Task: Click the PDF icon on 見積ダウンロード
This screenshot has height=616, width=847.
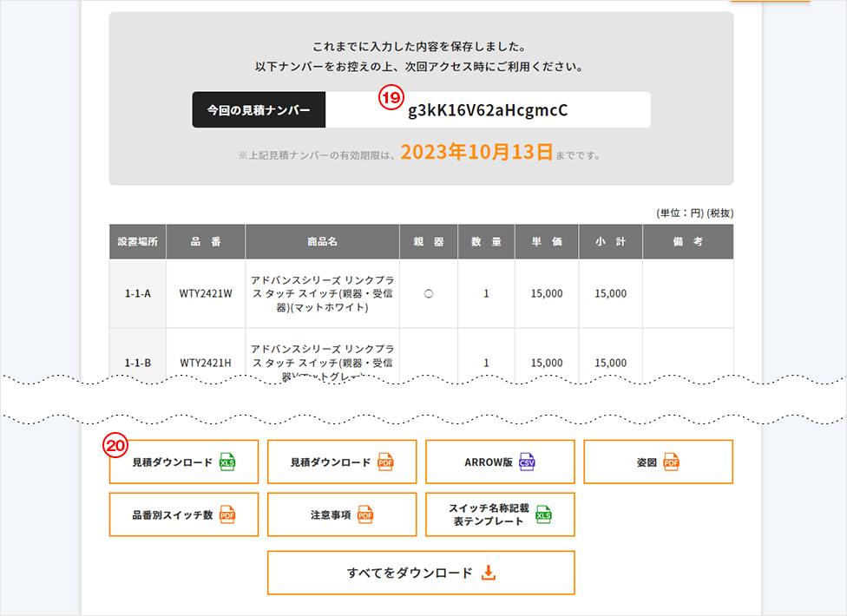Action: coord(385,462)
